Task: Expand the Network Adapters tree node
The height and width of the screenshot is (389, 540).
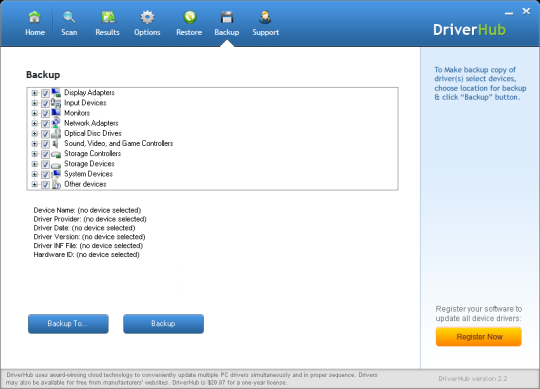Action: 34,123
